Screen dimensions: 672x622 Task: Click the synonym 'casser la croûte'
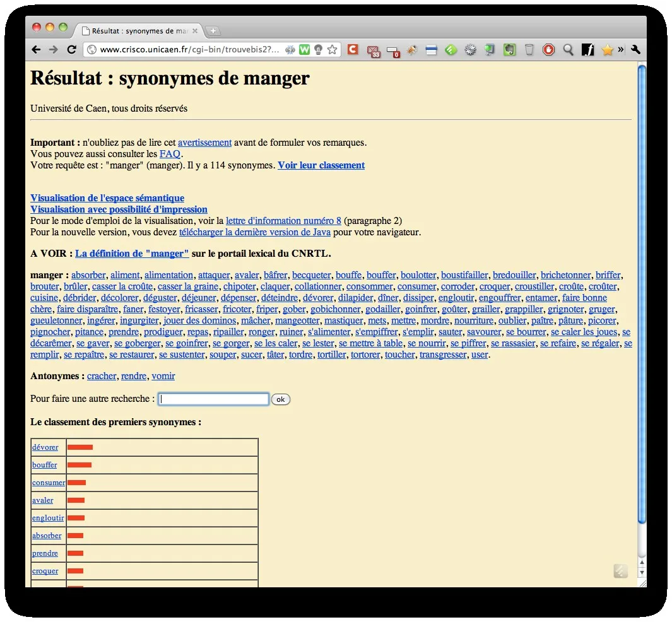(x=122, y=286)
